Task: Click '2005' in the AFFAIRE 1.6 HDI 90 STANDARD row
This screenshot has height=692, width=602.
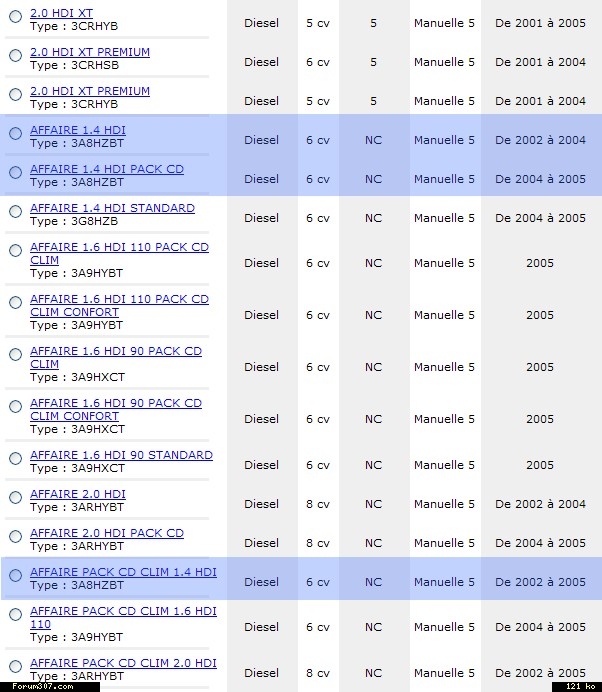Action: pyautogui.click(x=540, y=465)
